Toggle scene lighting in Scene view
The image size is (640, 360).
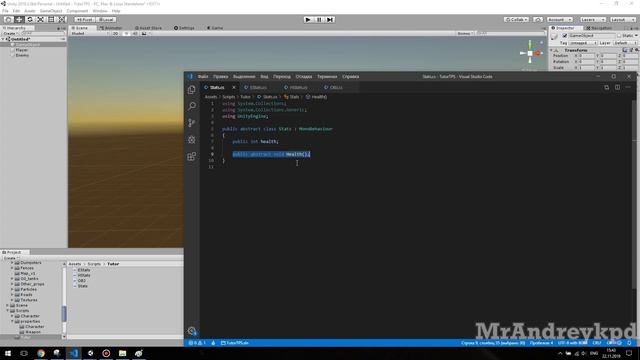[x=126, y=33]
